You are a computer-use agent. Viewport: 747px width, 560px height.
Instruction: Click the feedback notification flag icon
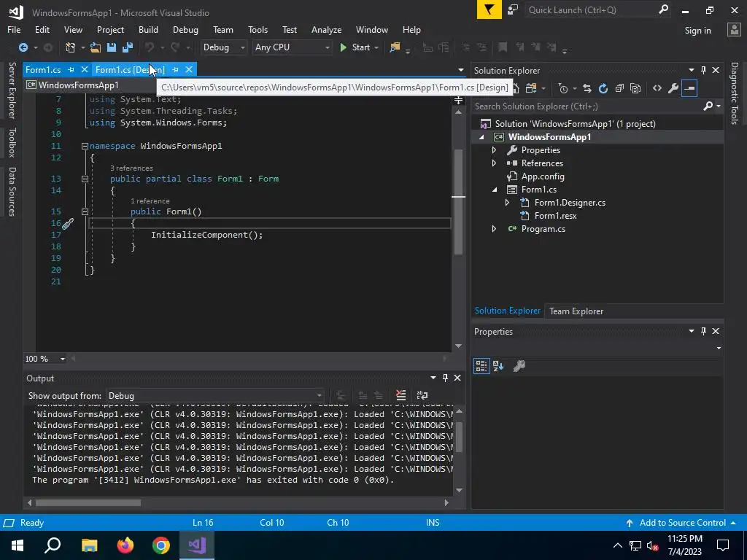(489, 9)
